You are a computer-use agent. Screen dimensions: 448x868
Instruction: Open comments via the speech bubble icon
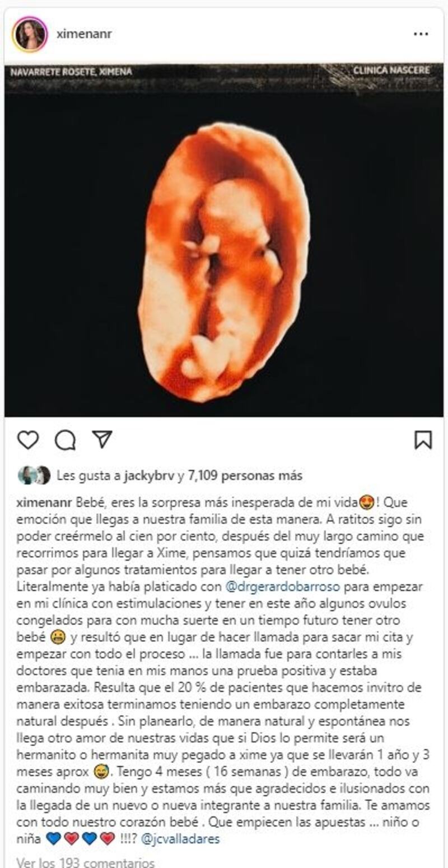tap(65, 440)
